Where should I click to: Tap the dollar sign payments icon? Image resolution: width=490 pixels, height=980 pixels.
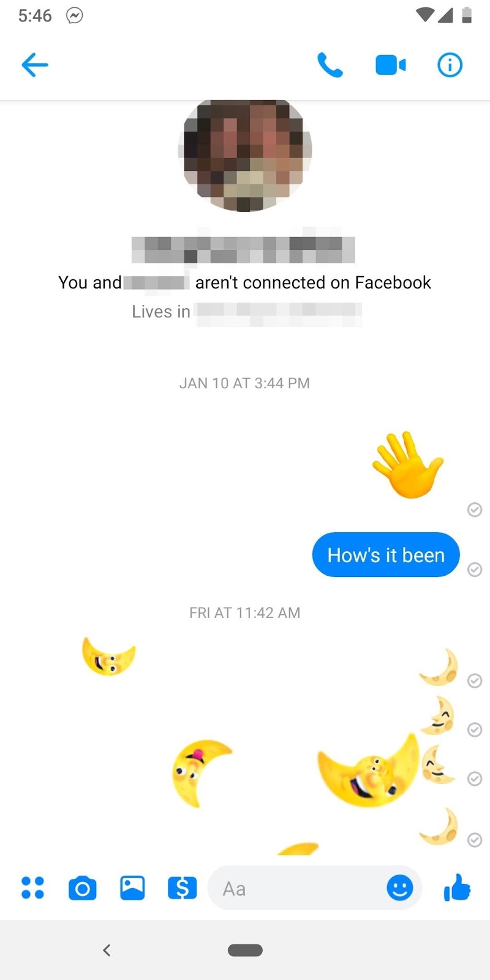click(x=183, y=888)
